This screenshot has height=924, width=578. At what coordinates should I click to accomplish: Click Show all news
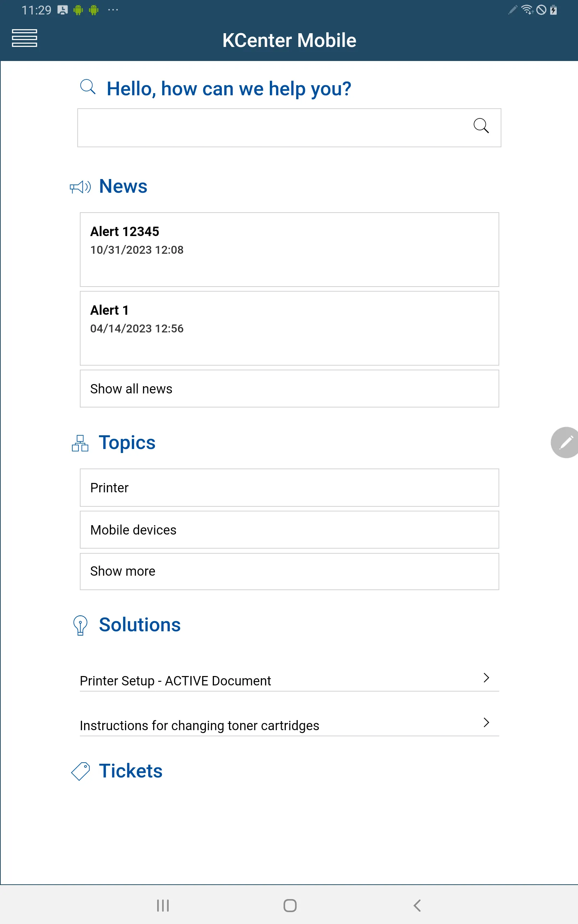point(289,389)
